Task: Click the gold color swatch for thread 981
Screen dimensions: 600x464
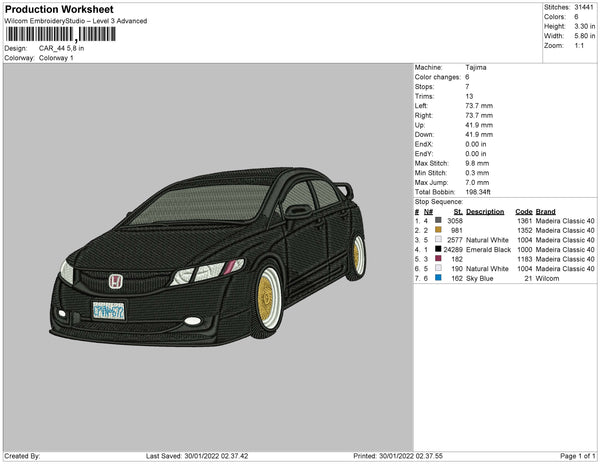Action: click(438, 230)
